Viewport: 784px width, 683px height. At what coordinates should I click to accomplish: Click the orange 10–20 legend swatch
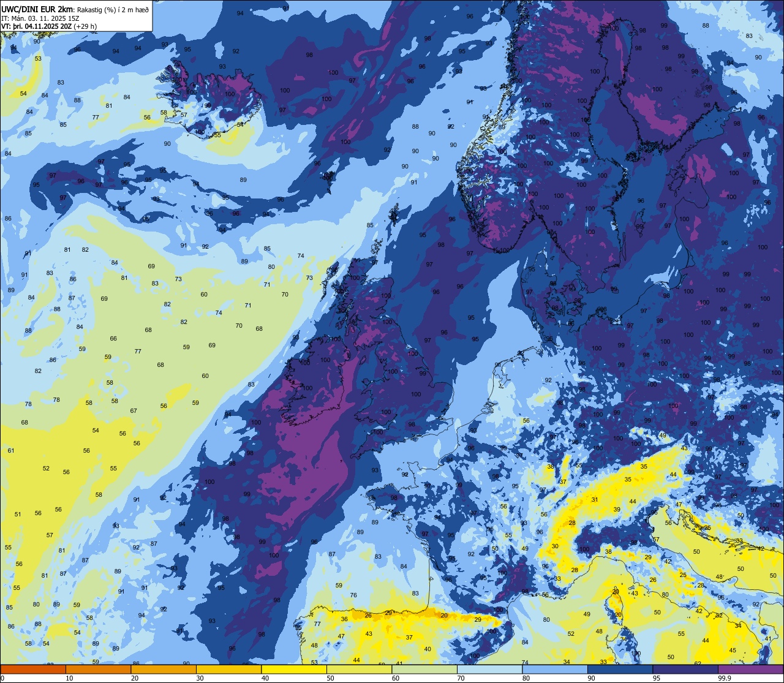(x=98, y=669)
